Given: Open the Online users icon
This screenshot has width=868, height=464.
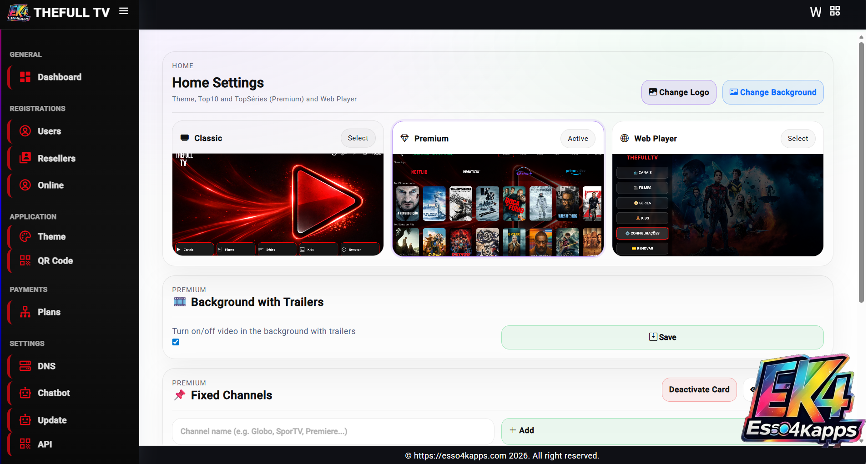Looking at the screenshot, I should [25, 185].
